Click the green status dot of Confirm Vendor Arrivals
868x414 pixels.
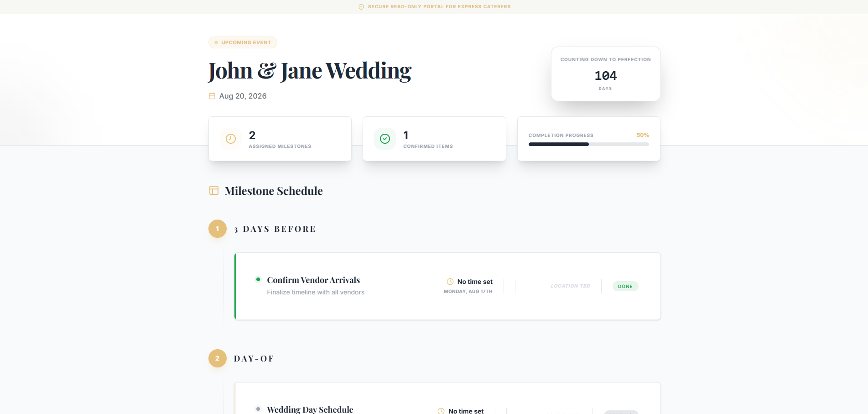(258, 279)
